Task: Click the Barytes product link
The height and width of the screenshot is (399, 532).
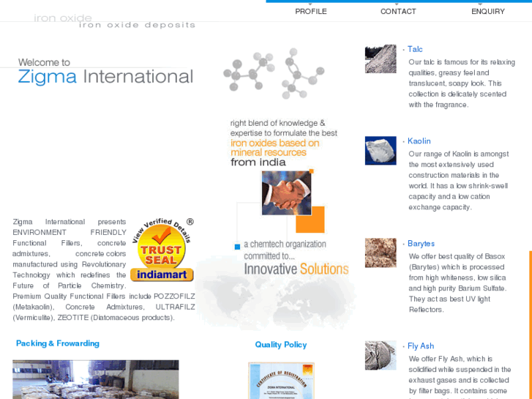Action: [421, 244]
